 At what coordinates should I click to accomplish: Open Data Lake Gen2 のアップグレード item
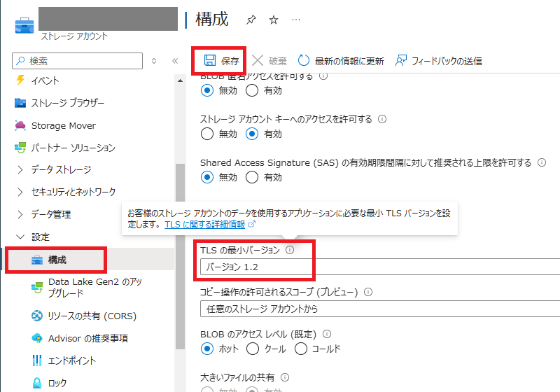(95, 288)
